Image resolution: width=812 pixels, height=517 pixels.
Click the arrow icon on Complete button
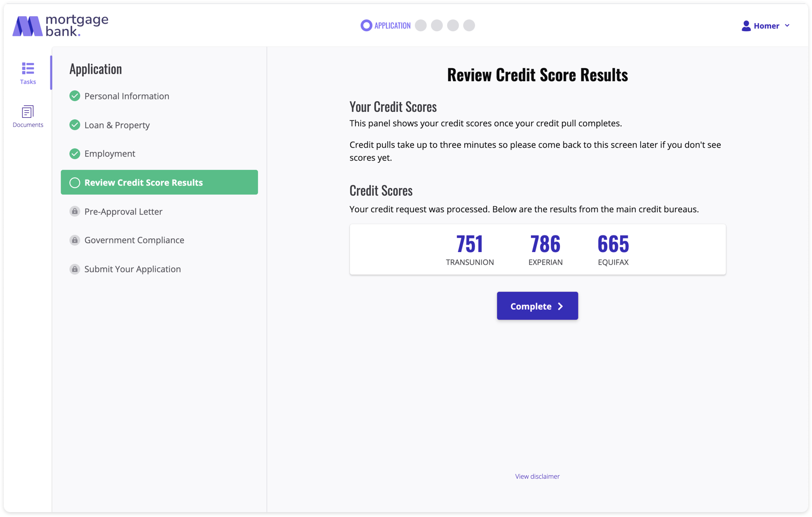pos(561,306)
